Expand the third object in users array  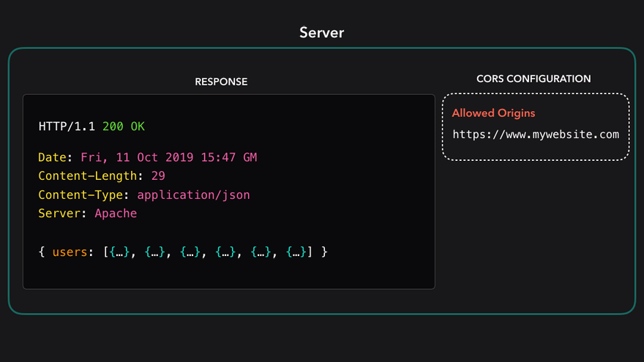pos(190,252)
